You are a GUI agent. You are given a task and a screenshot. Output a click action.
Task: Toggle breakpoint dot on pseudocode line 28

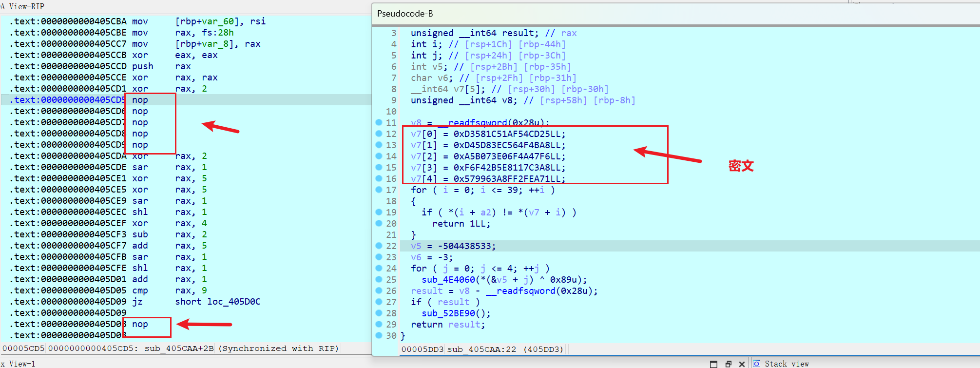click(379, 313)
